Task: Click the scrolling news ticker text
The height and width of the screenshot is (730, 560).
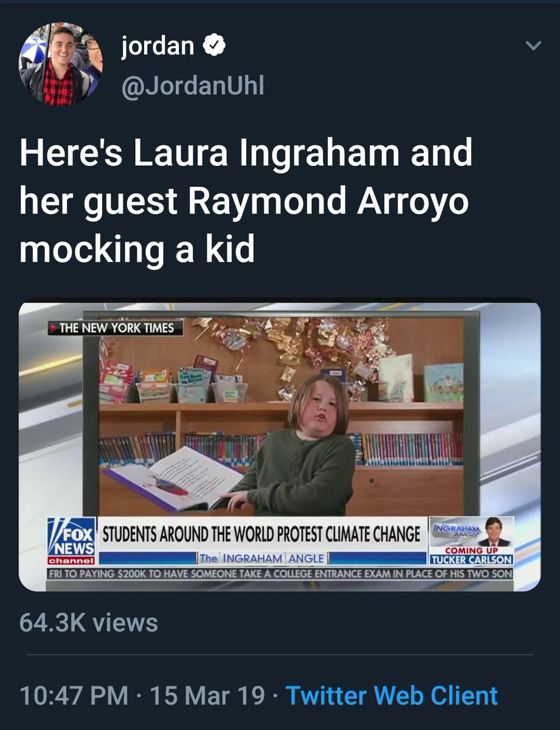Action: click(x=280, y=573)
